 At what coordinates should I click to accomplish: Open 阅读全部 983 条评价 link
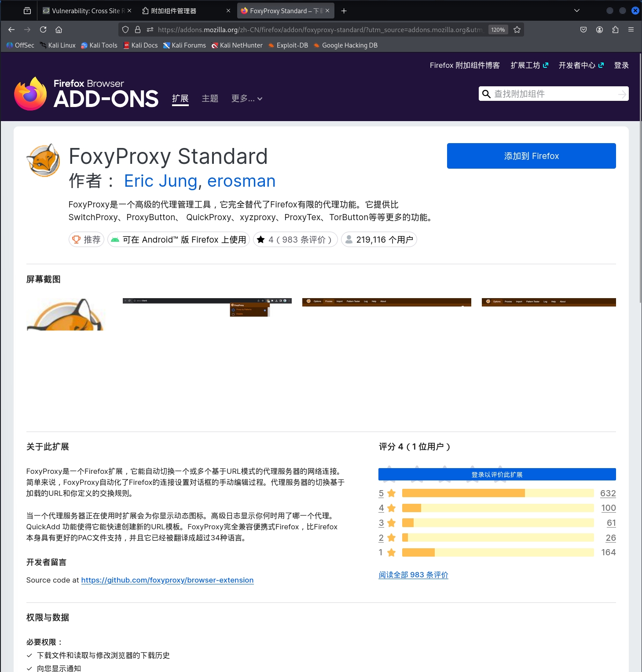tap(413, 575)
